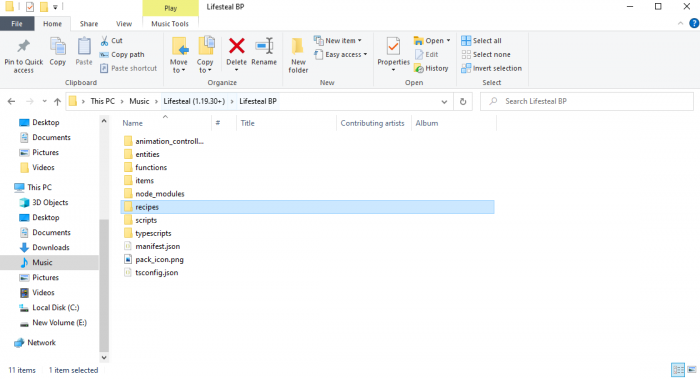Expand the Easy access dropdown
Viewport: 700px width, 379px height.
(x=341, y=54)
